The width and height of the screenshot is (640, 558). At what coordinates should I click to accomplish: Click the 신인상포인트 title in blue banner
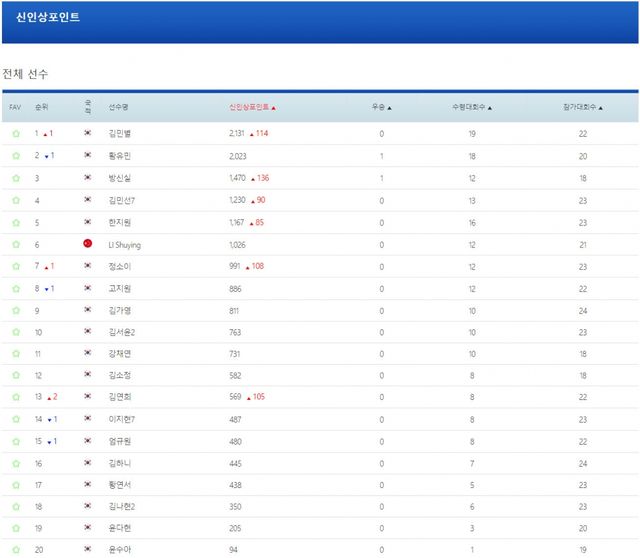click(48, 18)
